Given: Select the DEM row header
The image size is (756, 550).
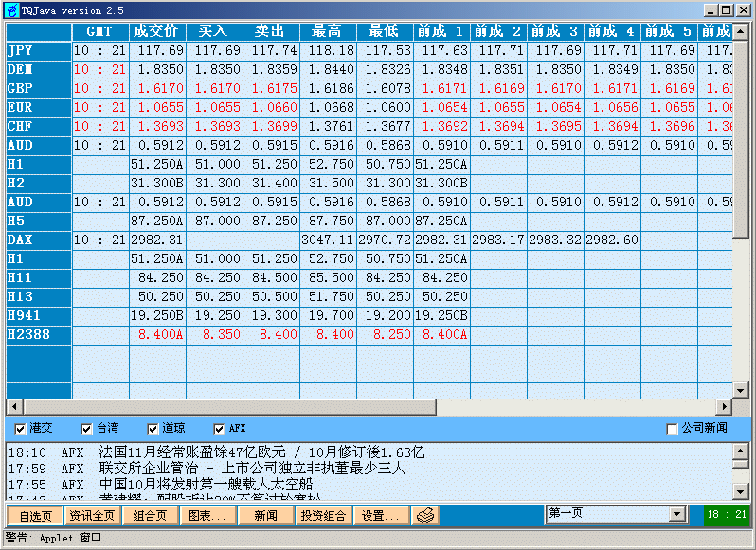Looking at the screenshot, I should coord(39,69).
